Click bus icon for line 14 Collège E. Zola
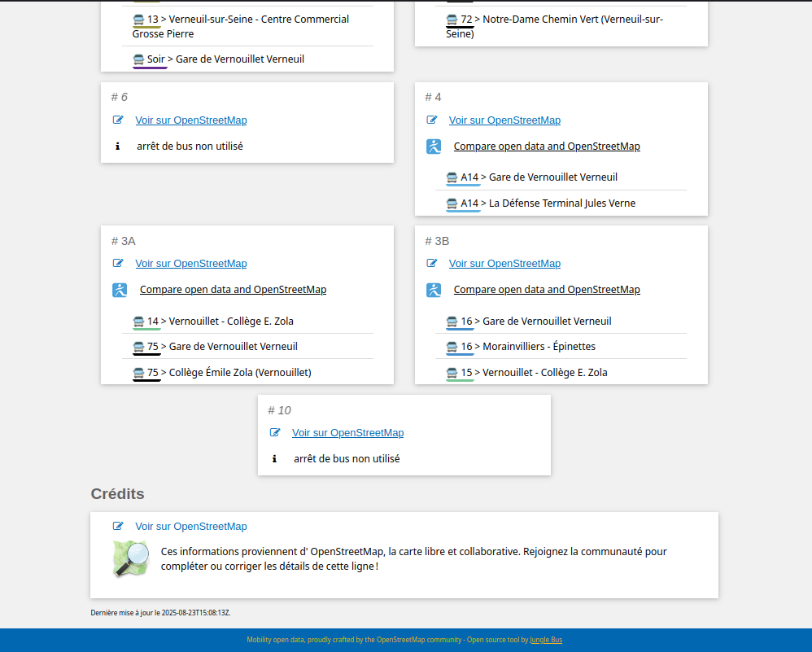This screenshot has height=652, width=812. coord(138,322)
